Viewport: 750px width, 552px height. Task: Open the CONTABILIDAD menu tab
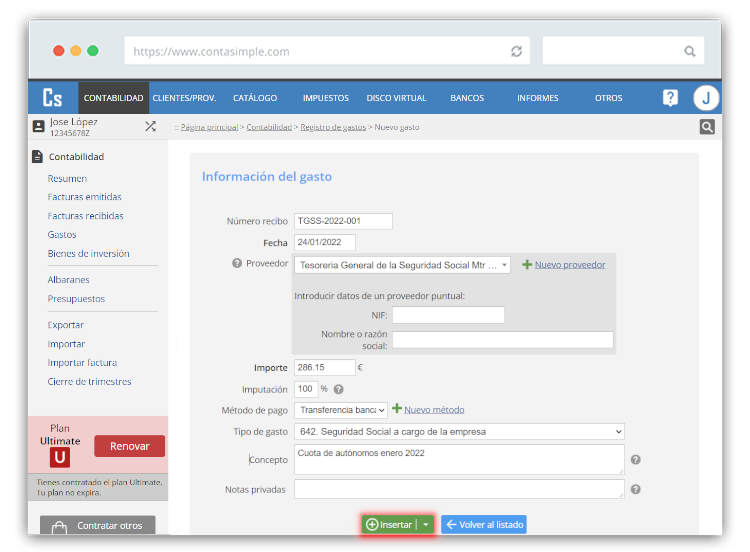point(113,98)
